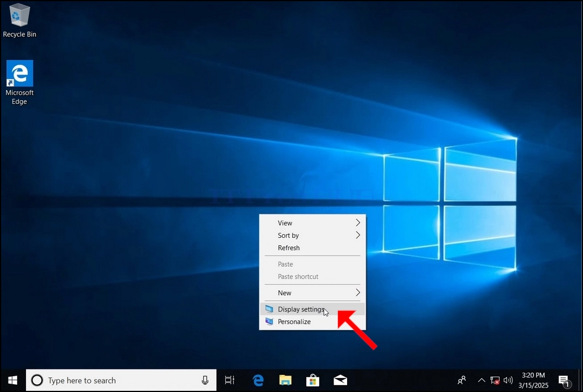Open File Explorer from the taskbar

[x=285, y=380]
